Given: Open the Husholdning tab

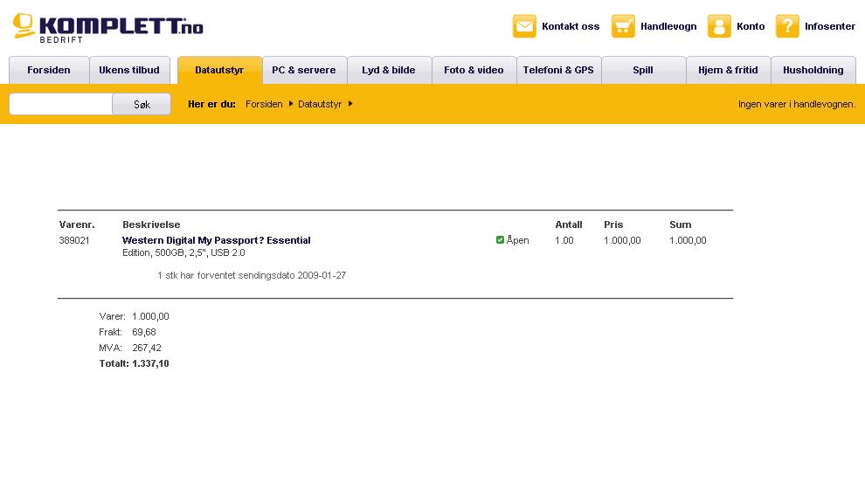Looking at the screenshot, I should [x=813, y=70].
